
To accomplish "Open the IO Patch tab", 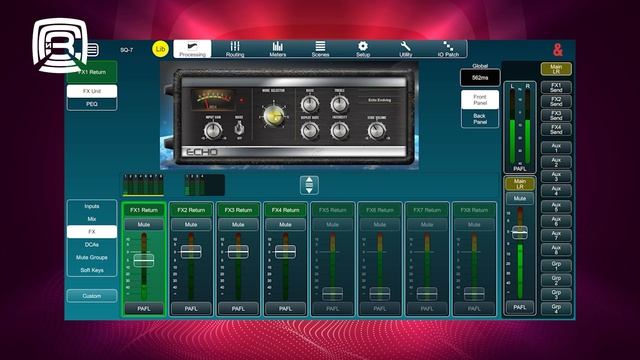I will (448, 49).
